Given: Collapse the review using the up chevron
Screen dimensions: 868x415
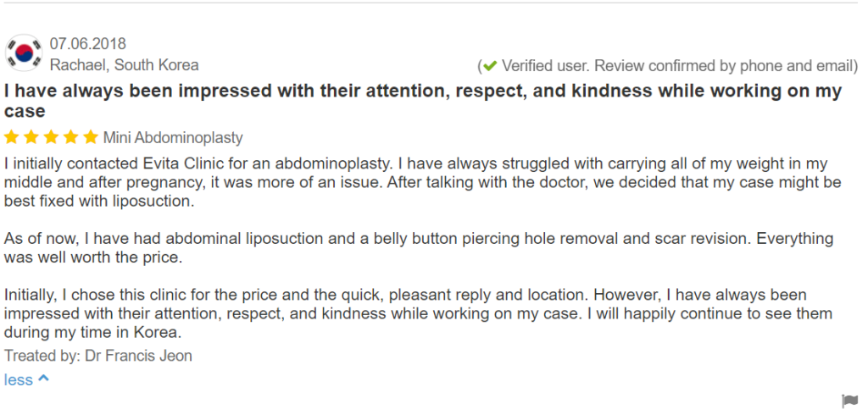Looking at the screenshot, I should point(44,379).
